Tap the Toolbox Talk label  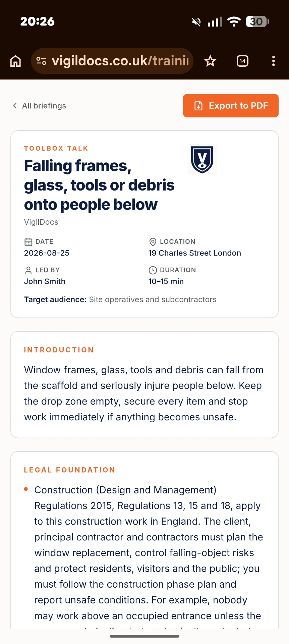(x=56, y=148)
